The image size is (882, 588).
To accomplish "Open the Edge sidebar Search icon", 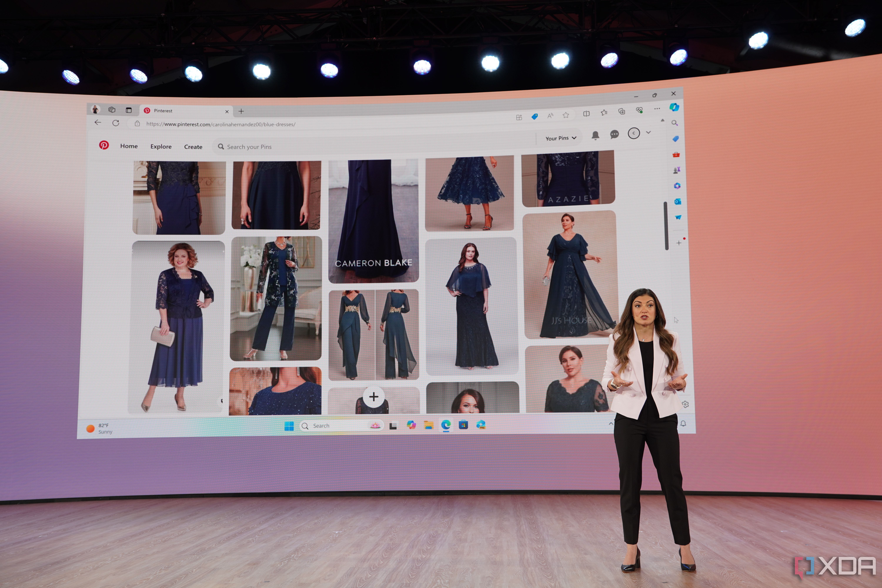I will point(675,123).
